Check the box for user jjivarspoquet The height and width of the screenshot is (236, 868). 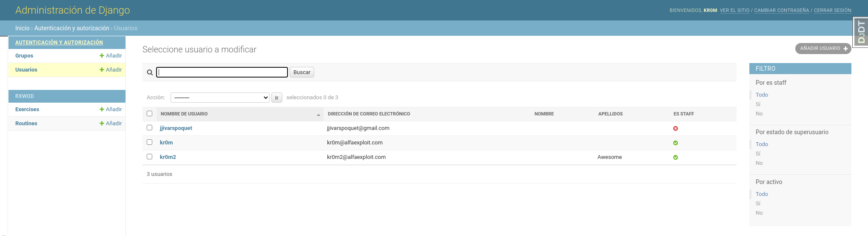[x=149, y=128]
